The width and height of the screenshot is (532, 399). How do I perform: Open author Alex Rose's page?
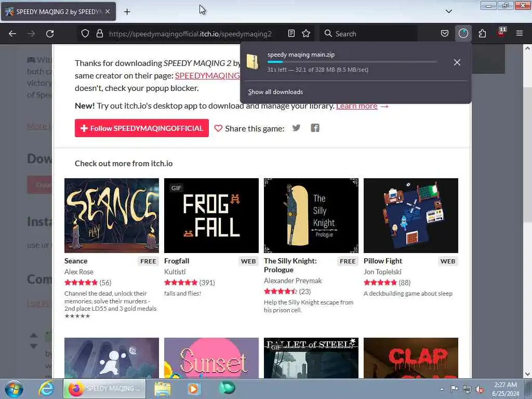79,272
